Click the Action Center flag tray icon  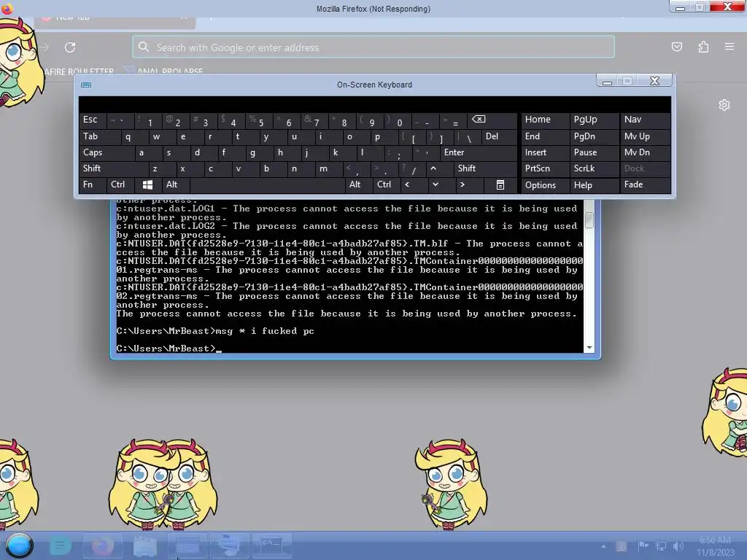[643, 545]
